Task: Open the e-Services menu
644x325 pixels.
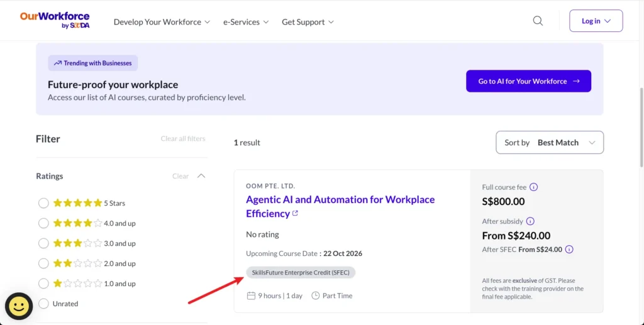Action: point(246,22)
